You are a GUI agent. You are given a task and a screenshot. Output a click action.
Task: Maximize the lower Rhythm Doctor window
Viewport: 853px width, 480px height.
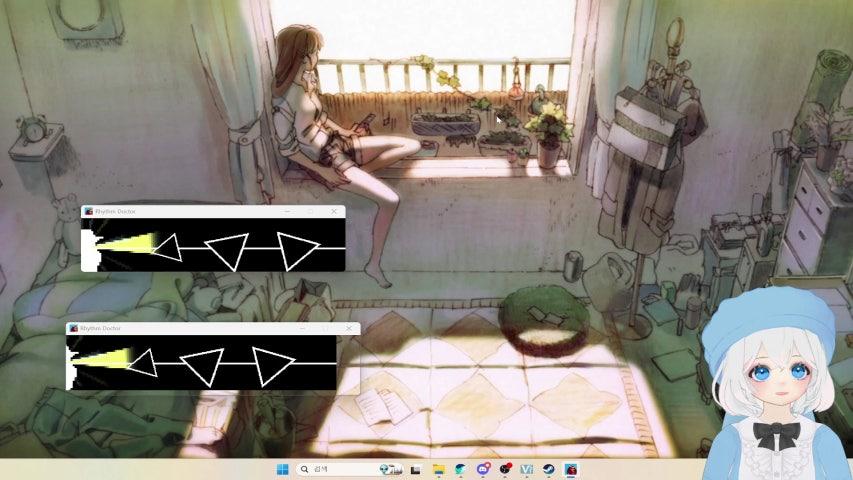(325, 328)
